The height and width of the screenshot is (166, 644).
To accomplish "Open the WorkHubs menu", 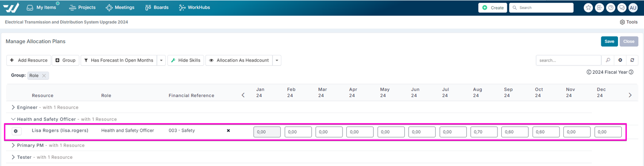I will (x=195, y=8).
